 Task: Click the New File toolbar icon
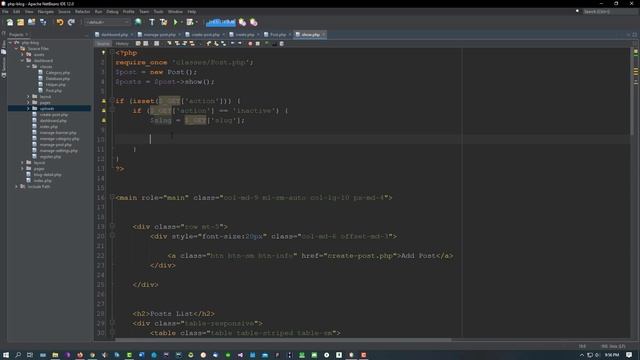click(9, 22)
